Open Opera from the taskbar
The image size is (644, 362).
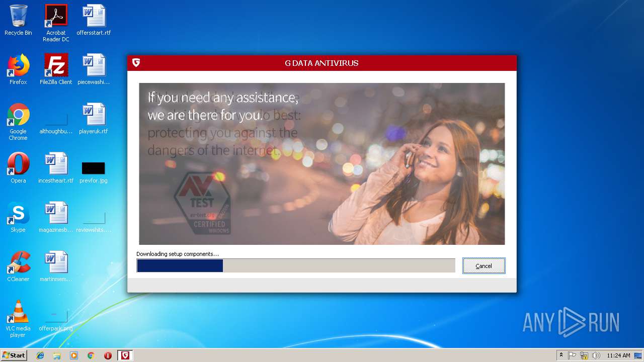pos(108,355)
